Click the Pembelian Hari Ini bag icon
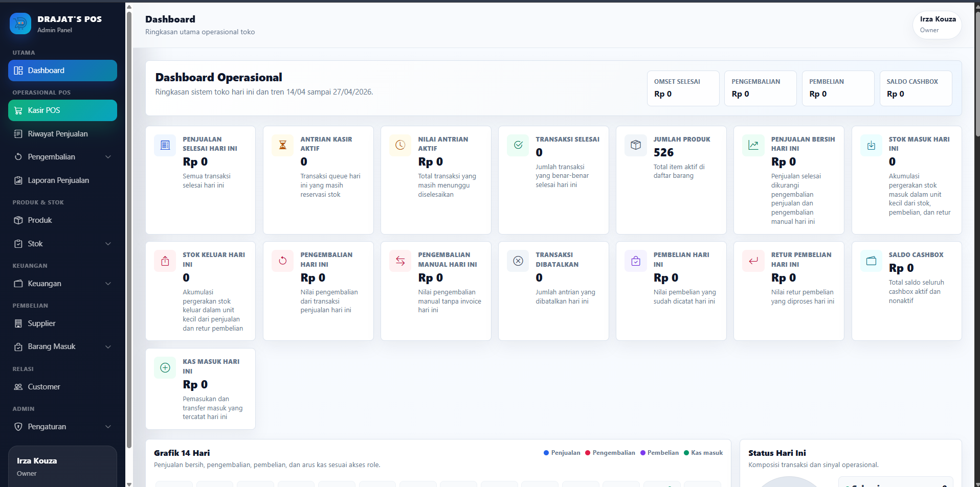 click(636, 261)
